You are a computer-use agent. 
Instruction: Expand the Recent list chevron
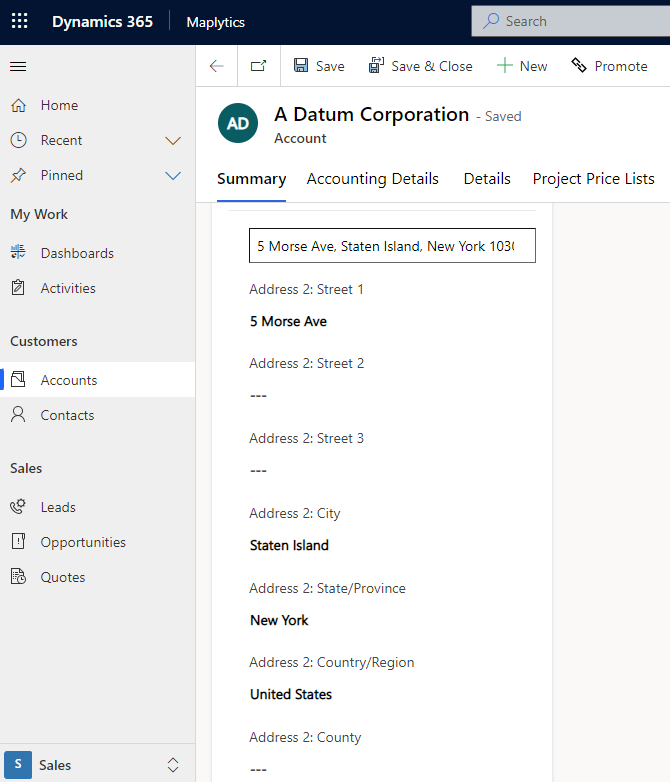pos(173,141)
